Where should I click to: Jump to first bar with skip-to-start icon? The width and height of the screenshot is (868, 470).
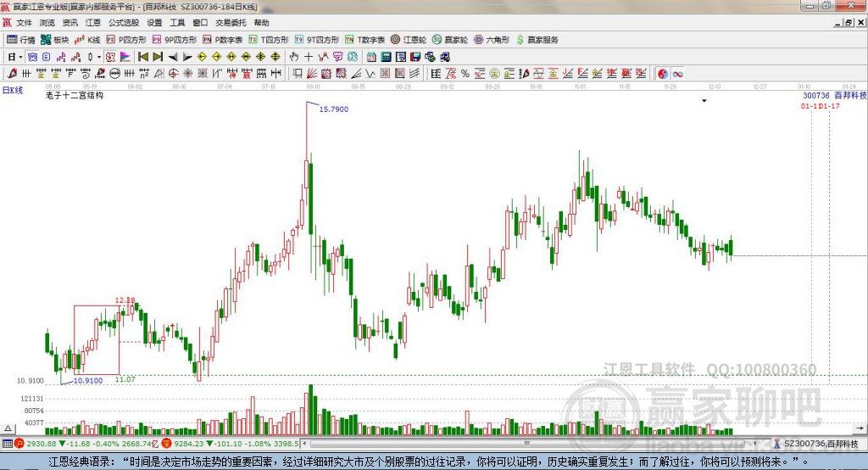click(x=142, y=57)
